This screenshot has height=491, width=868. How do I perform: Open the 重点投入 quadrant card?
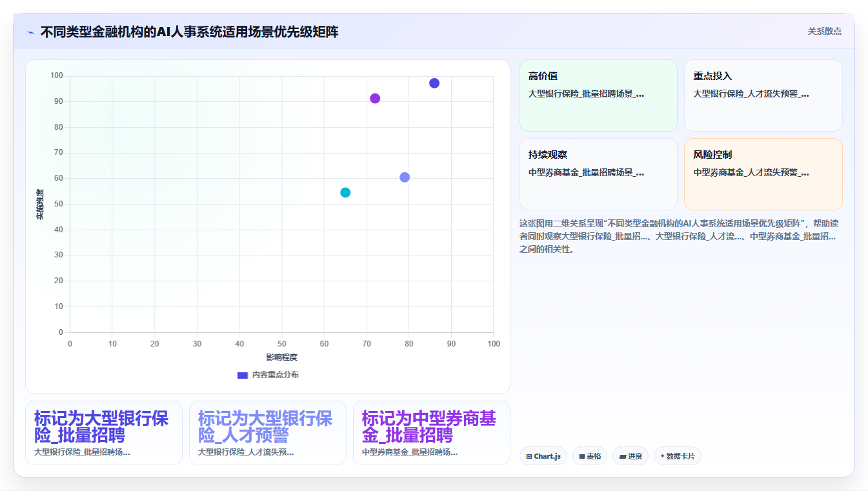(x=763, y=95)
